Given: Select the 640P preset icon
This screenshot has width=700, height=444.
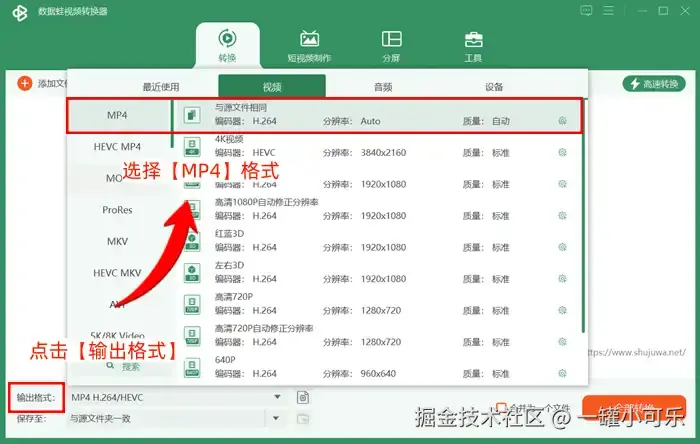Looking at the screenshot, I should point(192,367).
